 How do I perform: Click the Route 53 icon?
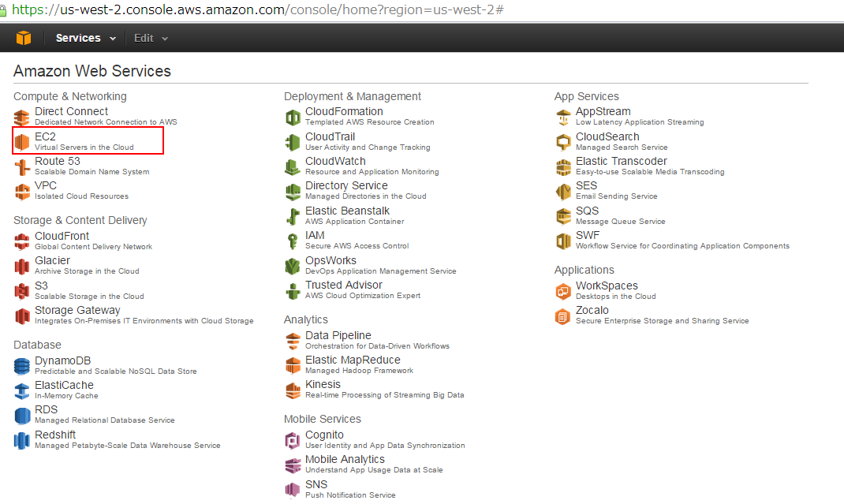pyautogui.click(x=22, y=166)
